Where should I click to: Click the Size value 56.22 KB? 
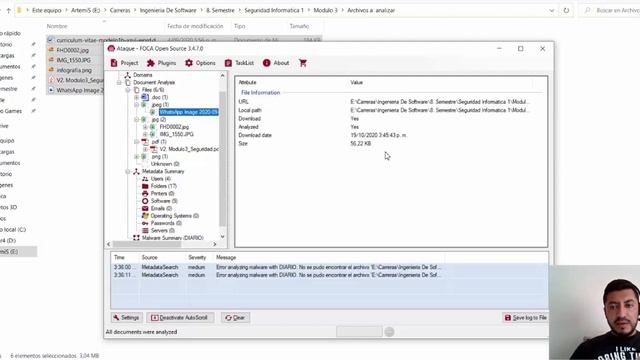pos(360,144)
